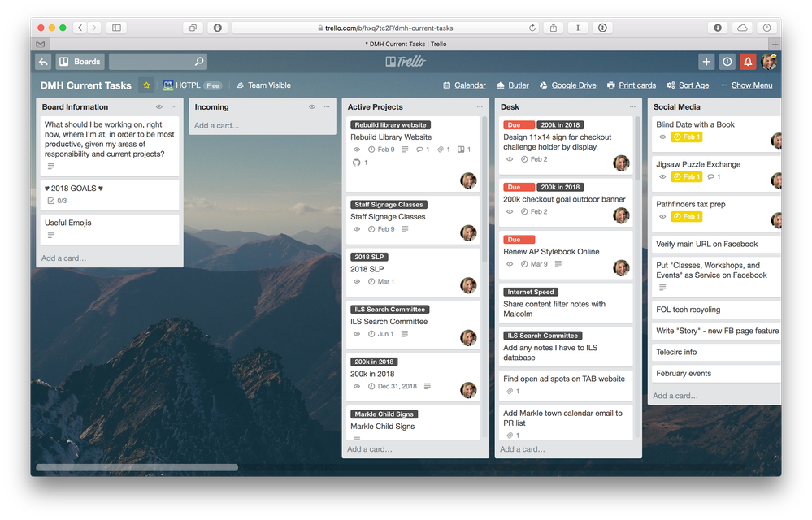The width and height of the screenshot is (812, 520).
Task: Click Add a card in Social Media list
Action: [675, 396]
